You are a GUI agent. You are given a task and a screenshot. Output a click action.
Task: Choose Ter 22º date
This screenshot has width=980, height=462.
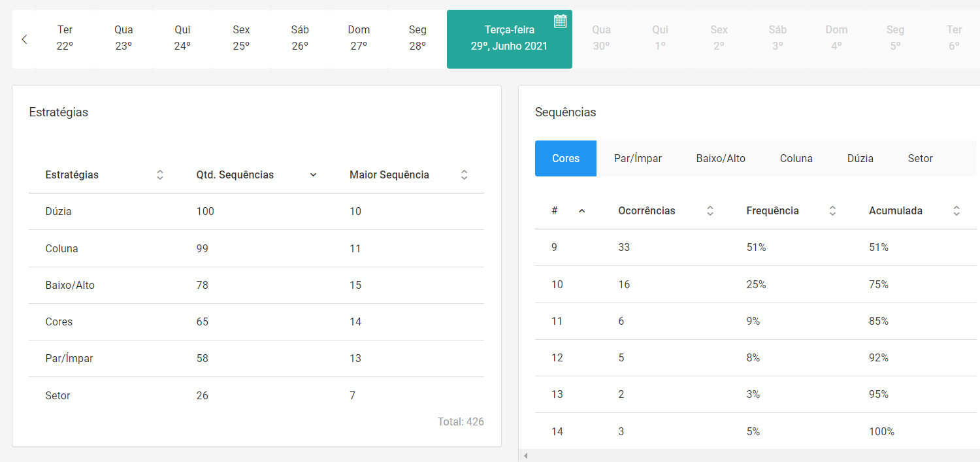click(65, 39)
